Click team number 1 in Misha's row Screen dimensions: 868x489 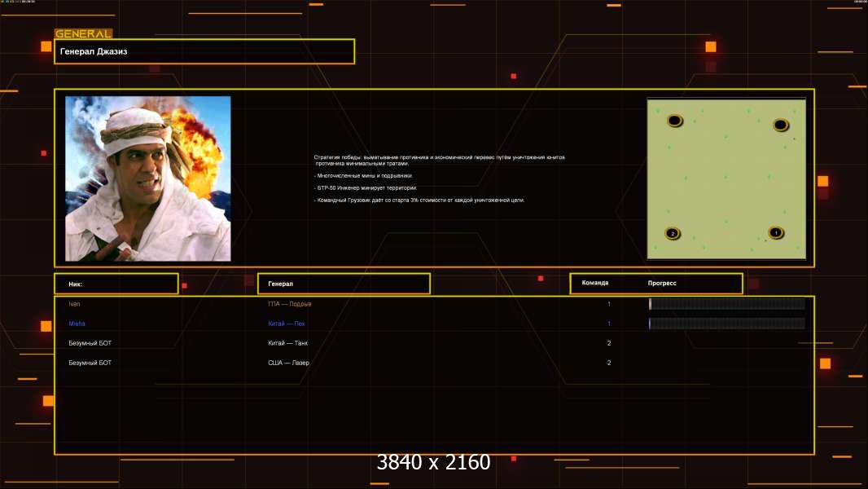point(609,324)
